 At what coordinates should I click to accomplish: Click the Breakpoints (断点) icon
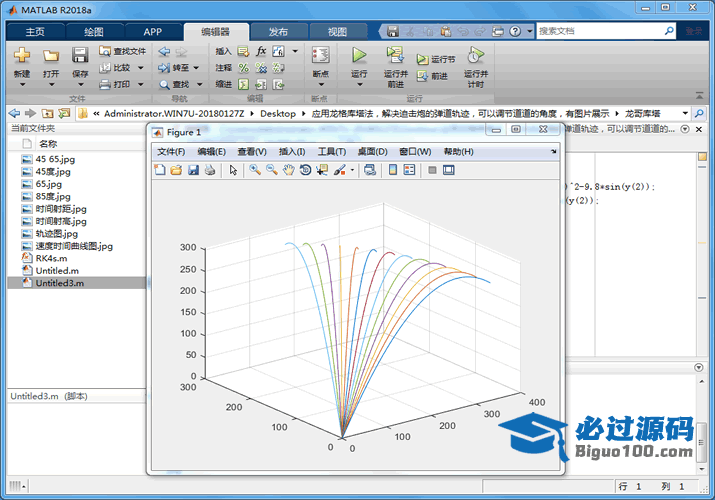click(x=321, y=55)
